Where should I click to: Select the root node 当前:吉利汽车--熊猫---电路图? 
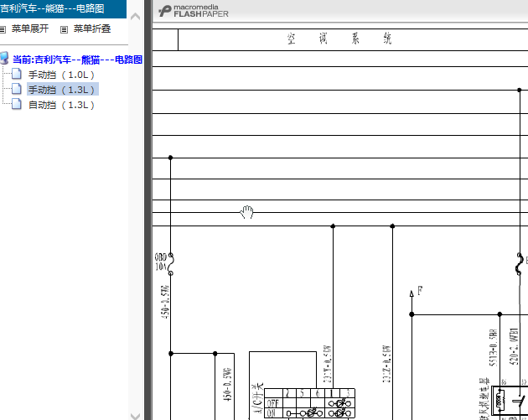(77, 60)
